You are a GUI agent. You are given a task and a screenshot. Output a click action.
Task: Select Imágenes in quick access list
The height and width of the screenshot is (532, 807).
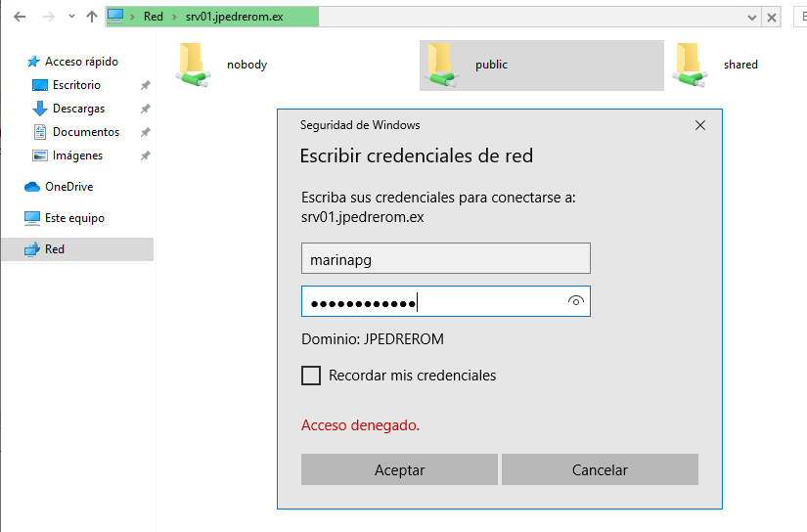pos(77,155)
